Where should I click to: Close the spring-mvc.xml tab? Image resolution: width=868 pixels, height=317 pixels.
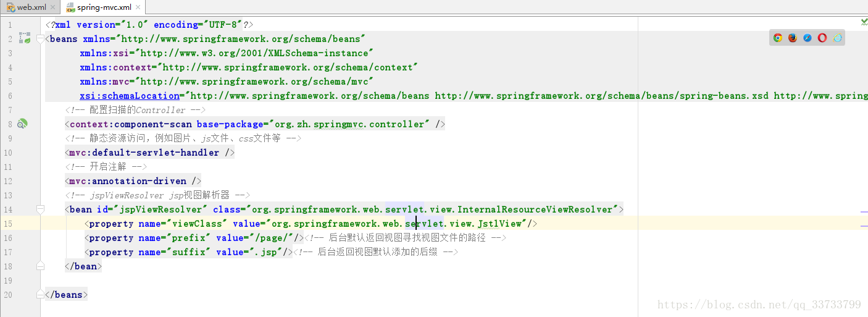point(140,8)
